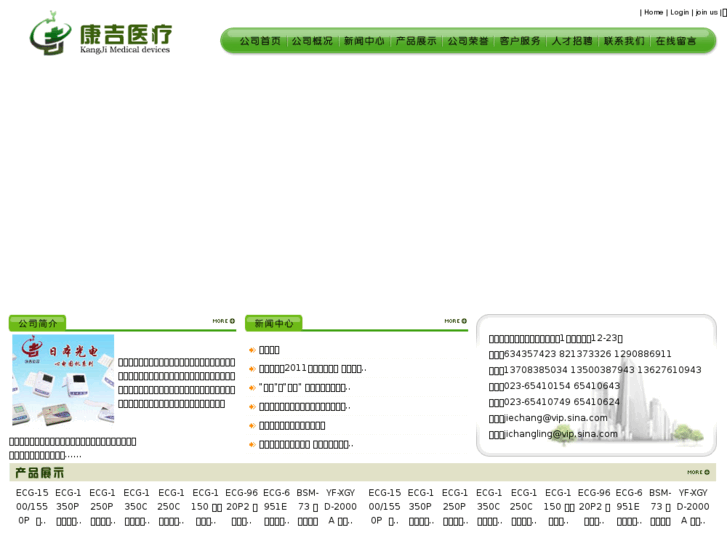Open first ECG-6951E product link
Viewport: 727px width, 545px height.
276,507
